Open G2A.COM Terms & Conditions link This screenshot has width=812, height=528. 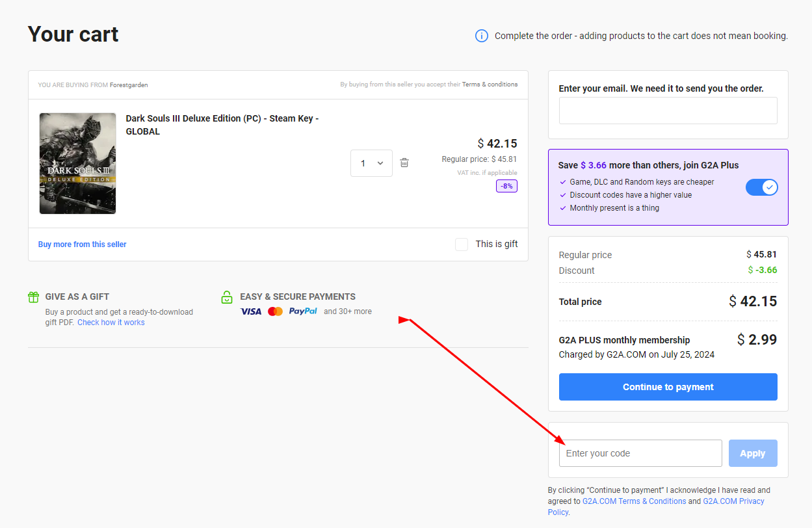coord(635,501)
